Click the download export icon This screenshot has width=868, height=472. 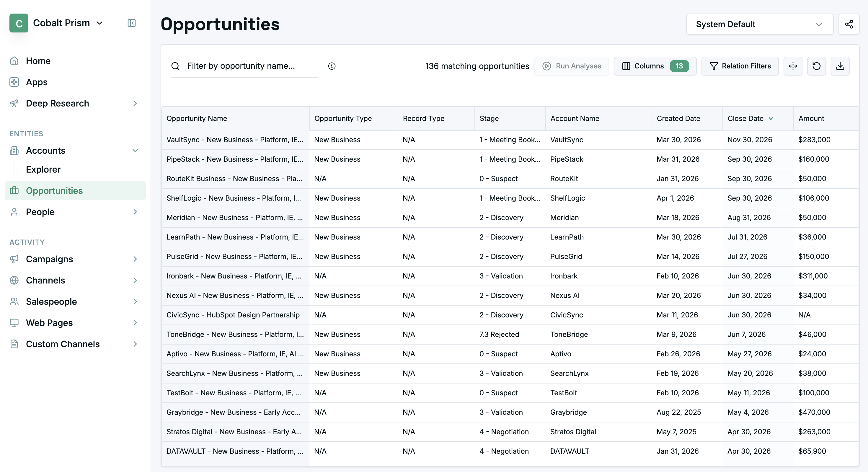point(840,66)
